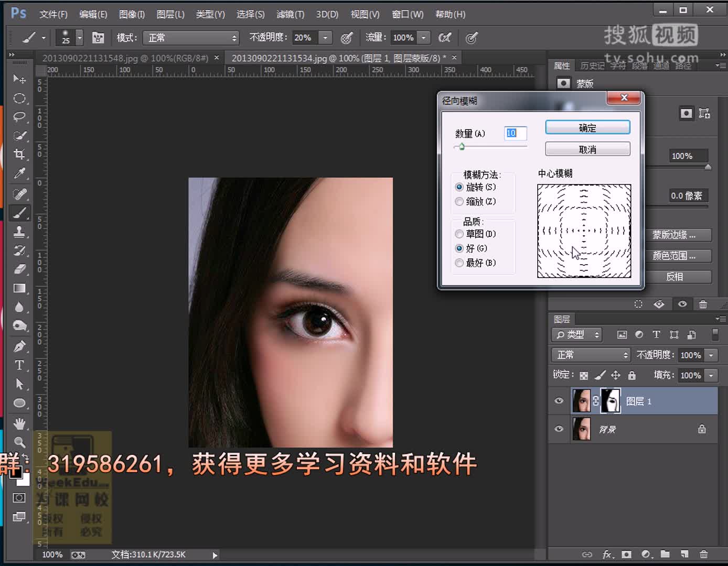This screenshot has width=728, height=566.
Task: Select the Move tool
Action: 19,79
